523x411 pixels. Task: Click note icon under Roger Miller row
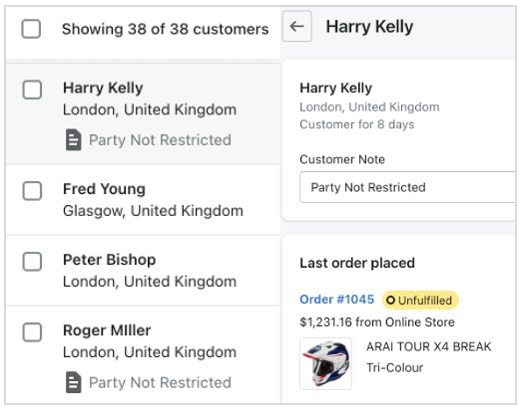click(73, 382)
